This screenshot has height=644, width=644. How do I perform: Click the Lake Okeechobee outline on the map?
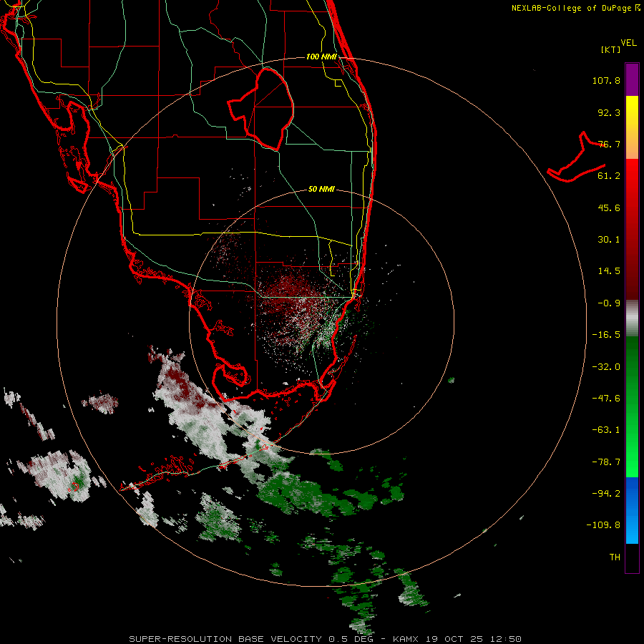click(260, 109)
